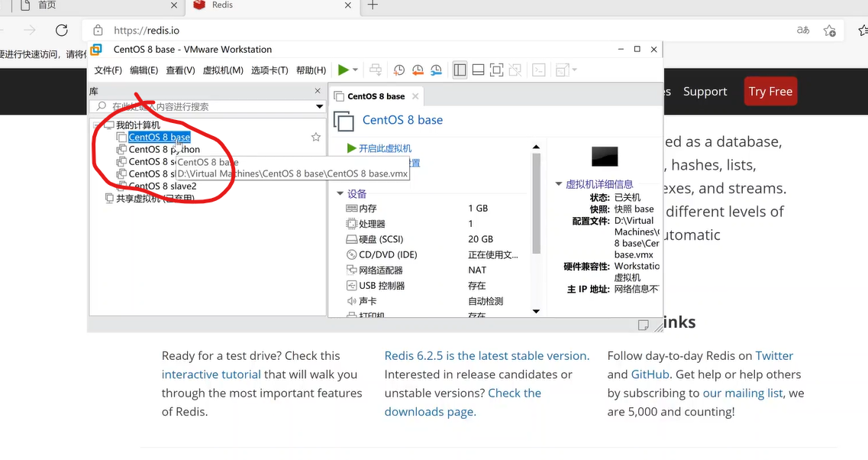Click the virtual machine screen thumbnail

(605, 157)
